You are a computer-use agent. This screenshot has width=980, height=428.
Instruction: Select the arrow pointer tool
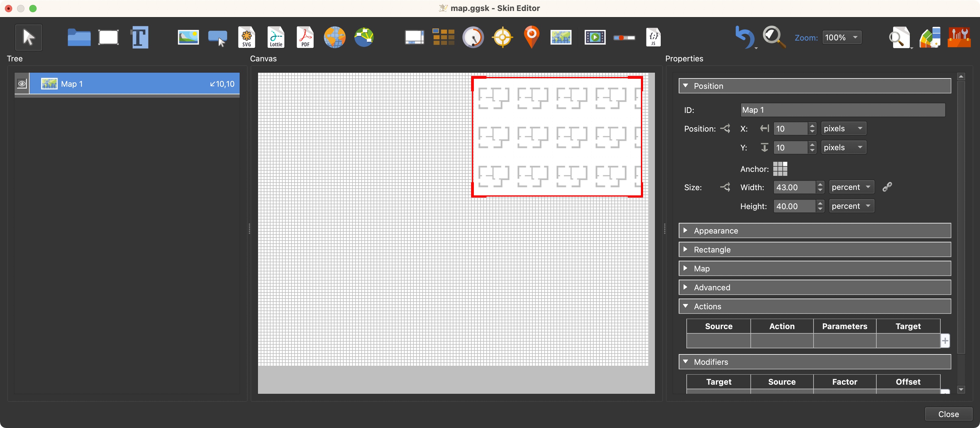point(29,37)
